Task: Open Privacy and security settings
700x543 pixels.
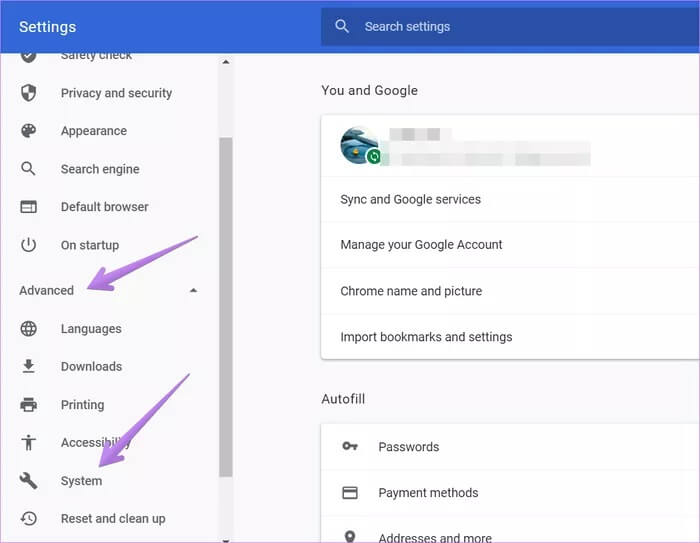Action: (x=116, y=93)
